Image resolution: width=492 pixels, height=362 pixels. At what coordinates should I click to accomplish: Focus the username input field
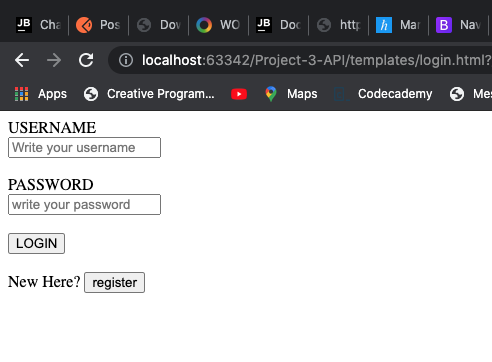tap(84, 147)
